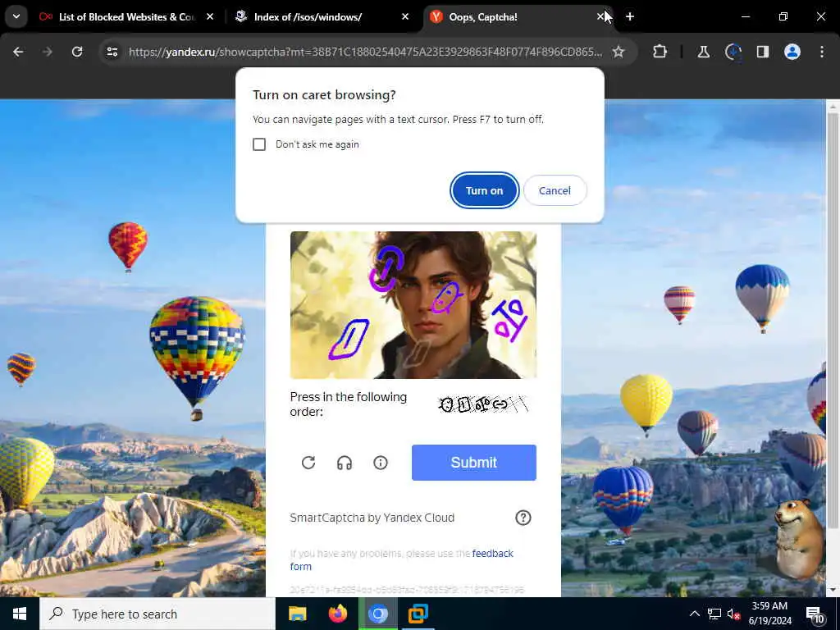Show hidden system tray icons
The height and width of the screenshot is (630, 840).
(x=694, y=614)
